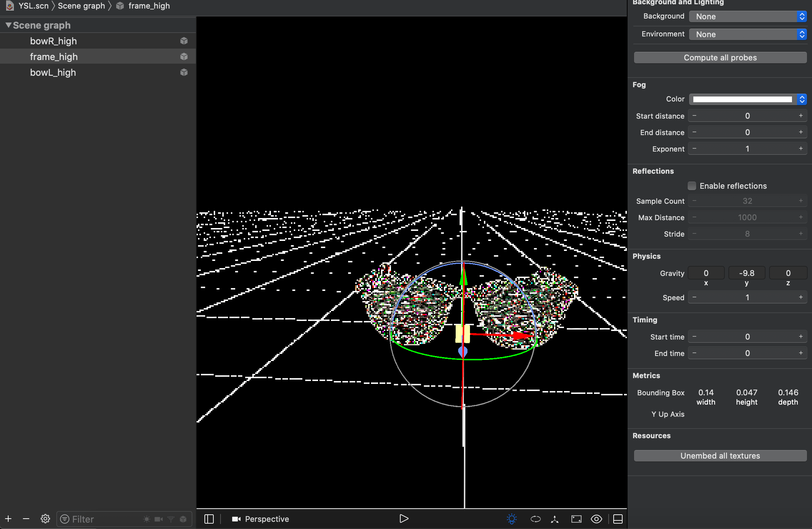Screen dimensions: 812x529
Task: Select frame_high in the breadcrumb path
Action: coord(149,6)
